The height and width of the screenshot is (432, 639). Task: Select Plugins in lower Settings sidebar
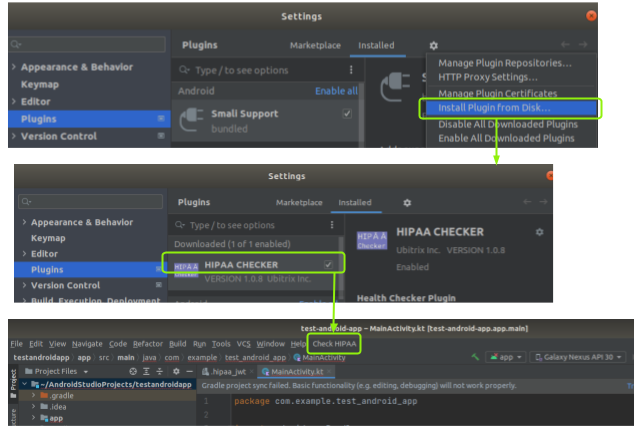[x=90, y=269]
